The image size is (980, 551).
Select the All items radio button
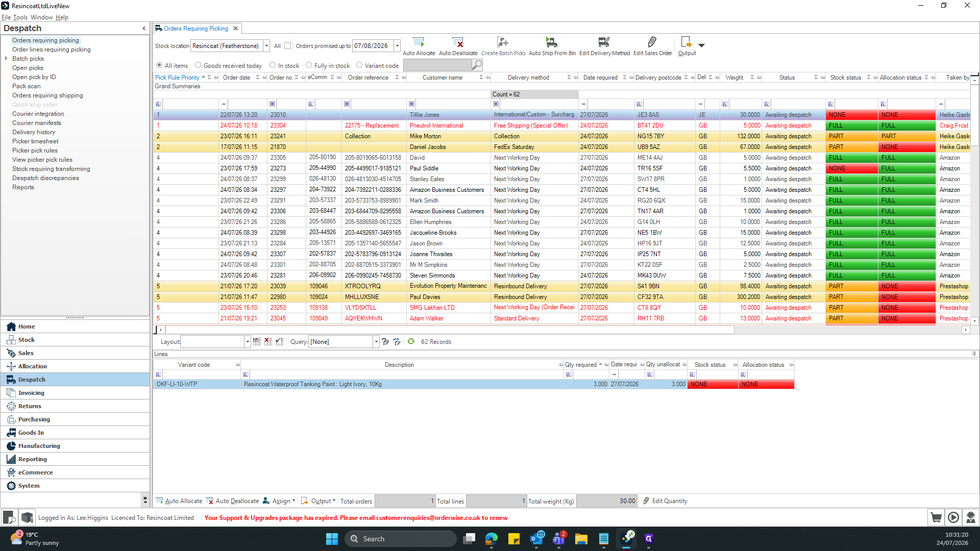[159, 65]
